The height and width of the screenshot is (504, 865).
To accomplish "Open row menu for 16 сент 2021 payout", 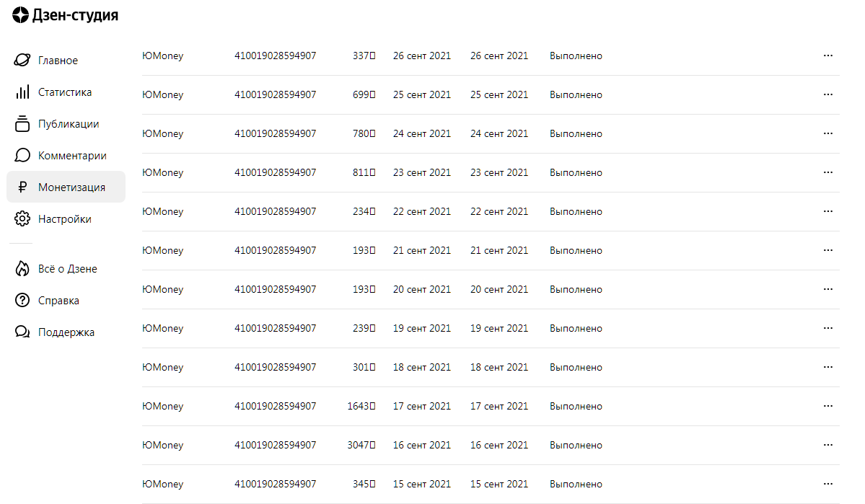I will 827,445.
